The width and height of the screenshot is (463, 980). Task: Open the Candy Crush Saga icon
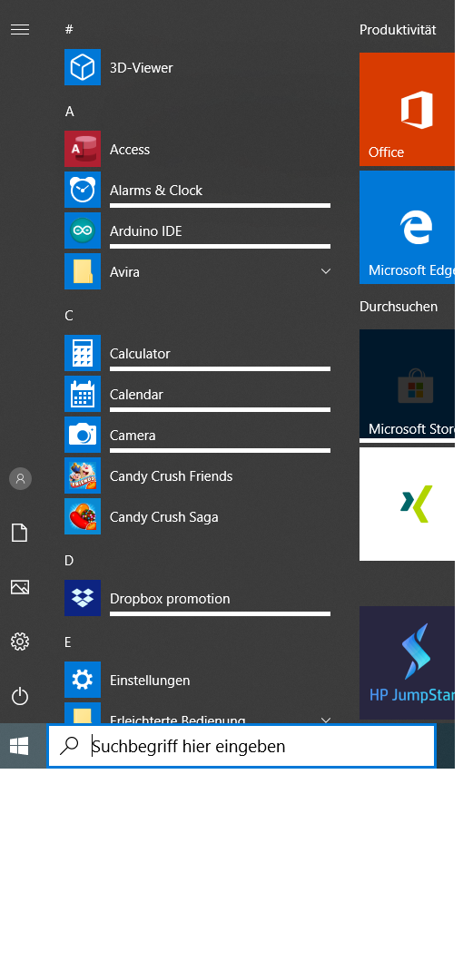tap(83, 516)
